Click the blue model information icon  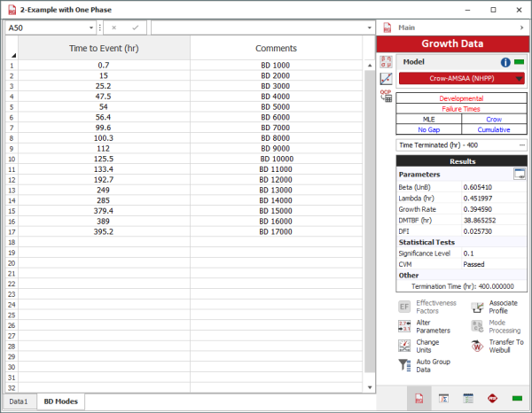coord(505,62)
